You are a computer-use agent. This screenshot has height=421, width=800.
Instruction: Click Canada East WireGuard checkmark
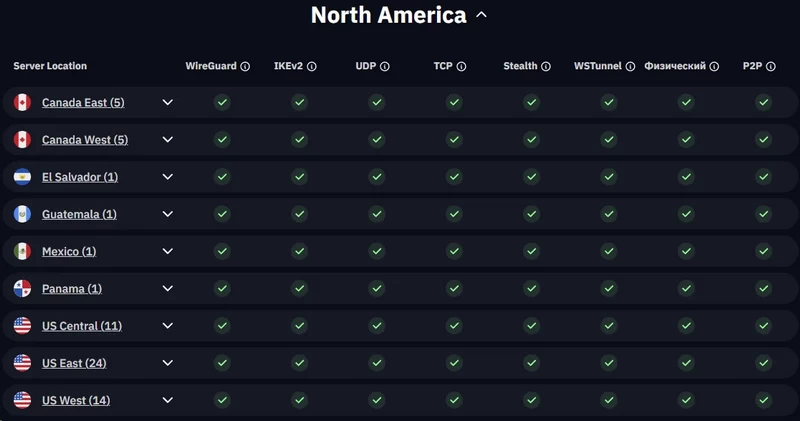pyautogui.click(x=222, y=103)
